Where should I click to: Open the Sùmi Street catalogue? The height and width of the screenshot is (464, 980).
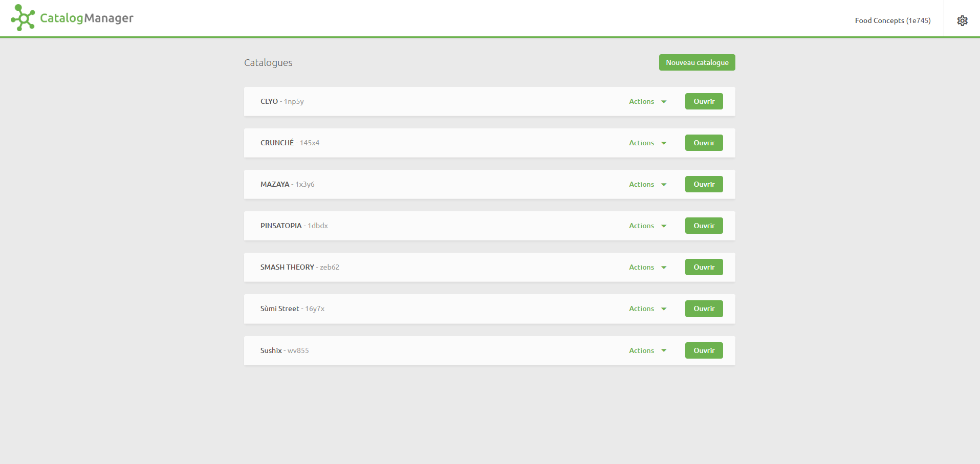point(704,308)
